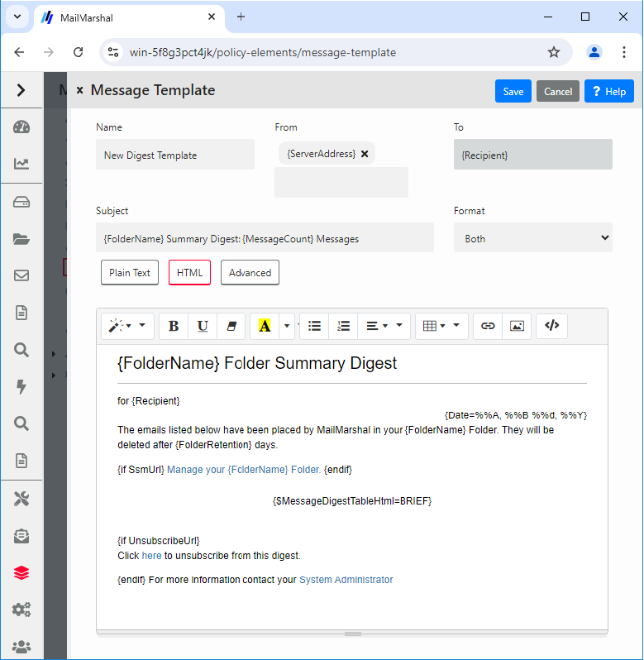Click the To field showing {Recipient}
The width and height of the screenshot is (644, 660).
tap(533, 155)
